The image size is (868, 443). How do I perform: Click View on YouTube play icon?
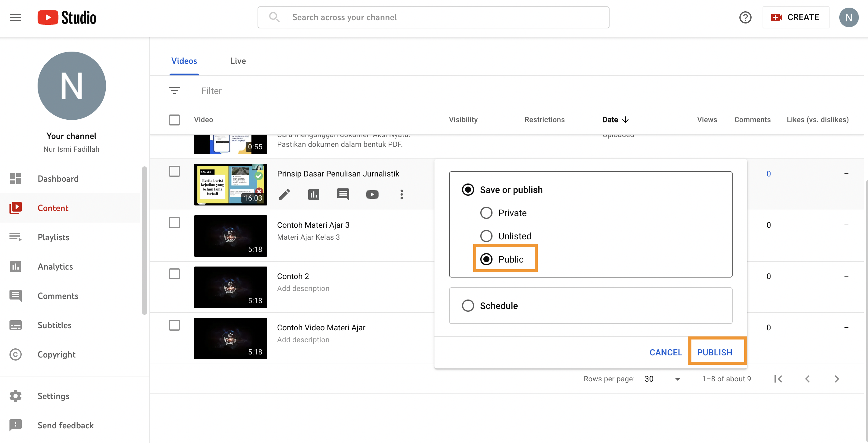[372, 194]
